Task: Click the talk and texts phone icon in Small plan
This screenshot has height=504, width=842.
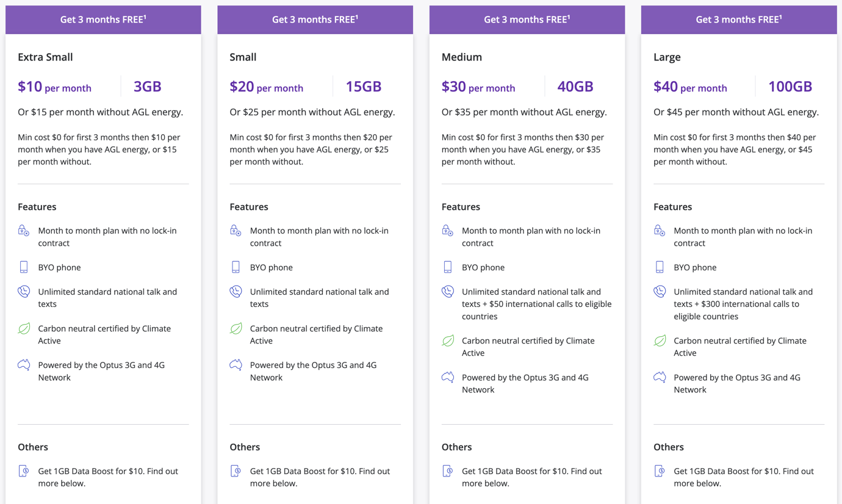Action: pyautogui.click(x=236, y=292)
